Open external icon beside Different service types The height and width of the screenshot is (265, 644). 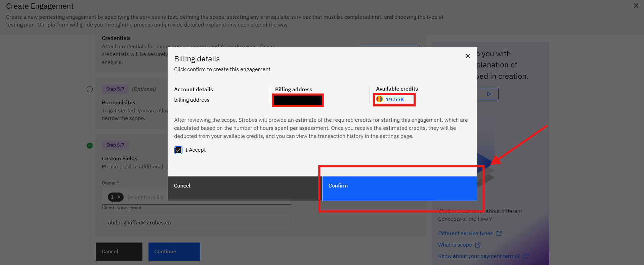click(x=499, y=233)
